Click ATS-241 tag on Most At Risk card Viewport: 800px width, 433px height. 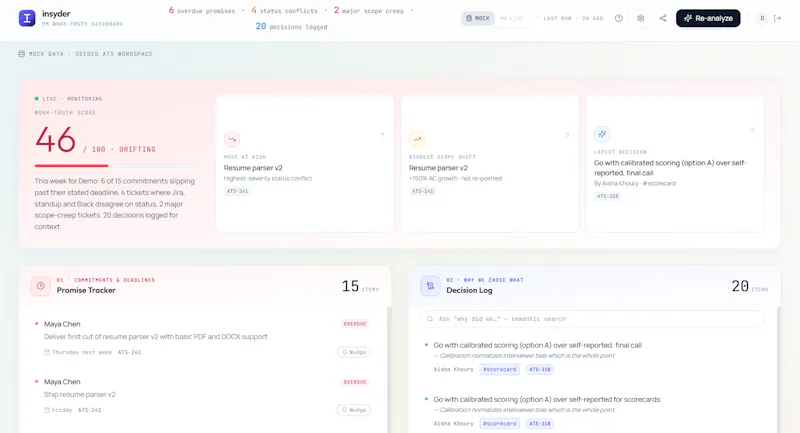(x=237, y=191)
